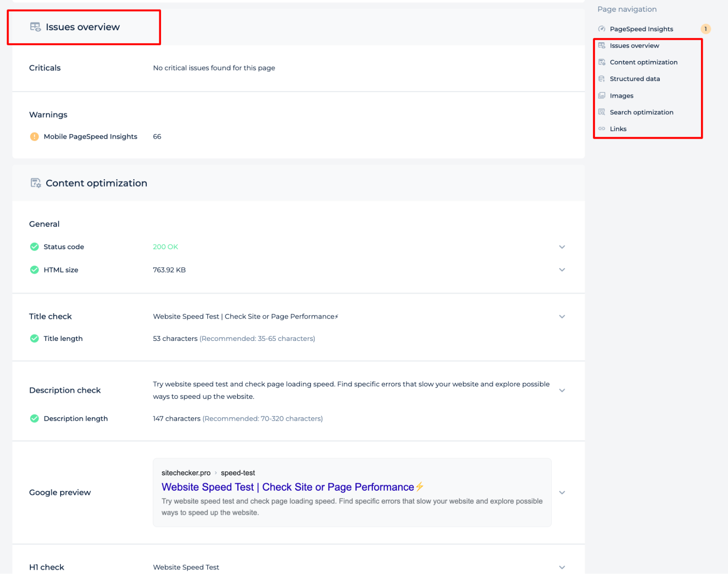This screenshot has height=574, width=728.
Task: Click the Links chain icon in page navigation
Action: [x=602, y=129]
